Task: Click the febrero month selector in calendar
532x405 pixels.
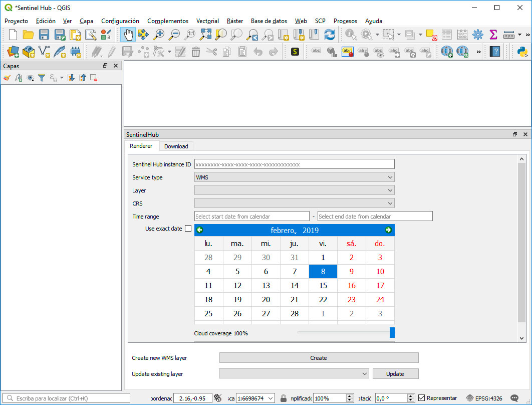Action: (283, 231)
